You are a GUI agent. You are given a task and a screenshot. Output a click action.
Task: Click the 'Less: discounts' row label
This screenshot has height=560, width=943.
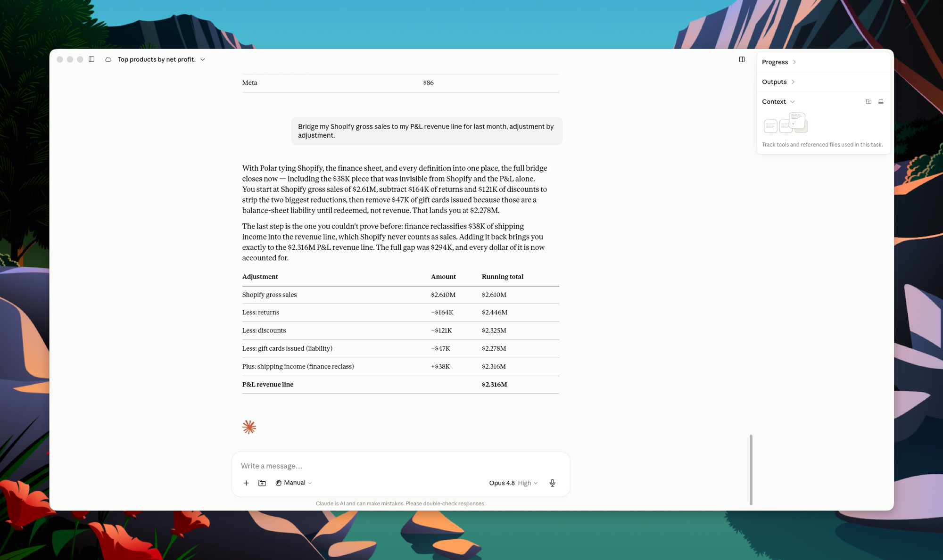264,330
